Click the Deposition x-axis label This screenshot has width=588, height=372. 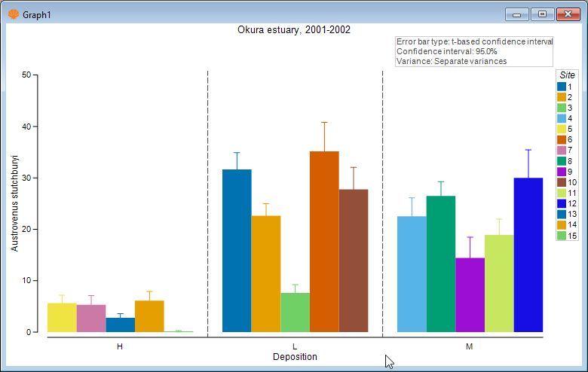[295, 357]
